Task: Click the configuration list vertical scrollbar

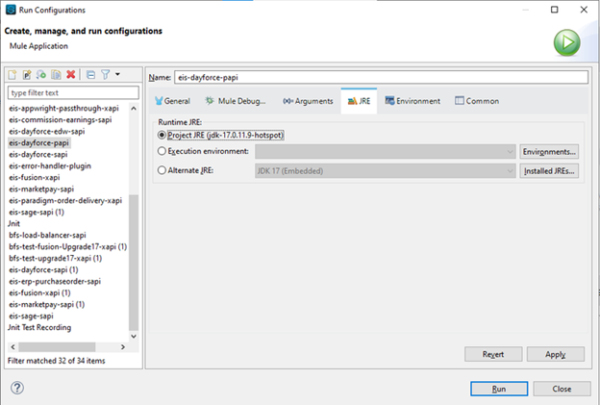Action: tap(134, 260)
